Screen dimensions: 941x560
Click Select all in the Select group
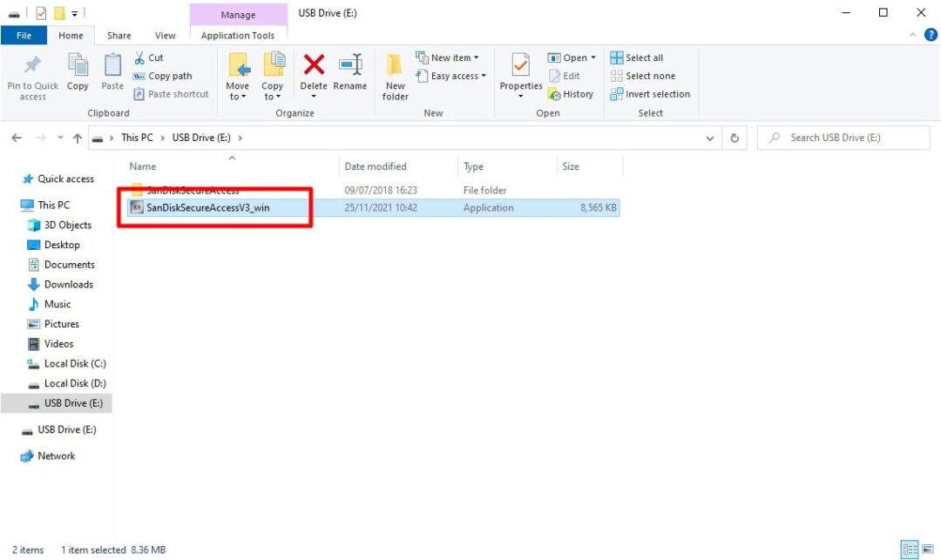[x=637, y=57]
